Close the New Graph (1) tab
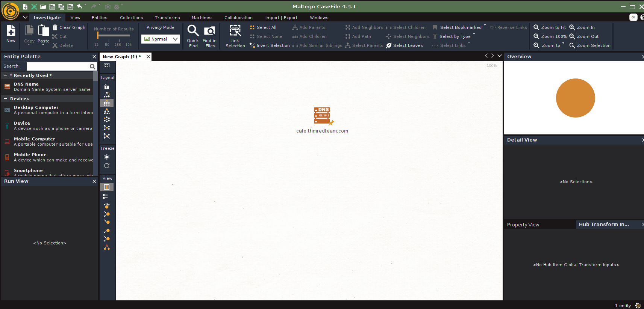The width and height of the screenshot is (644, 309). tap(148, 57)
